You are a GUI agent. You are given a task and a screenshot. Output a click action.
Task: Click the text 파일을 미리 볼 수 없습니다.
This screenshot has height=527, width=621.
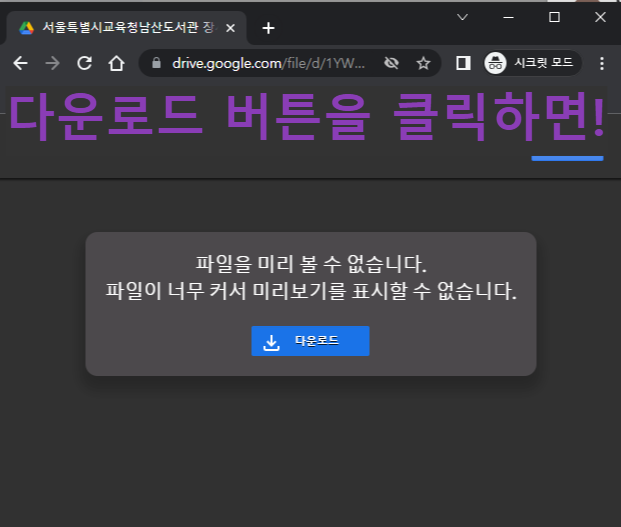tap(311, 264)
